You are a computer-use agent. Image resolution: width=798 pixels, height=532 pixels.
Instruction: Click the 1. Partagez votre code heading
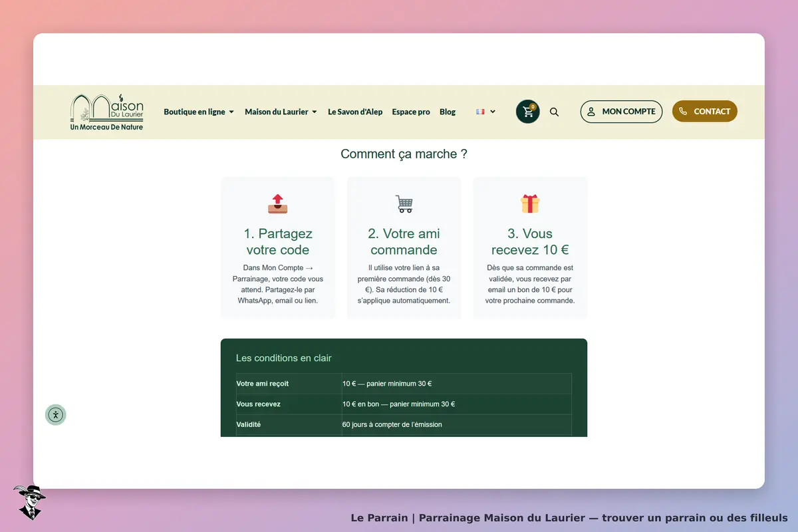pyautogui.click(x=278, y=242)
